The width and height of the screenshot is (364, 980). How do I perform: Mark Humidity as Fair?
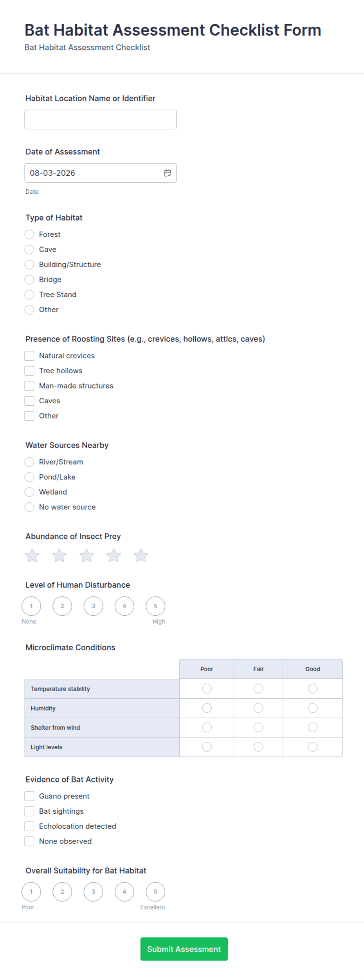pyautogui.click(x=258, y=708)
